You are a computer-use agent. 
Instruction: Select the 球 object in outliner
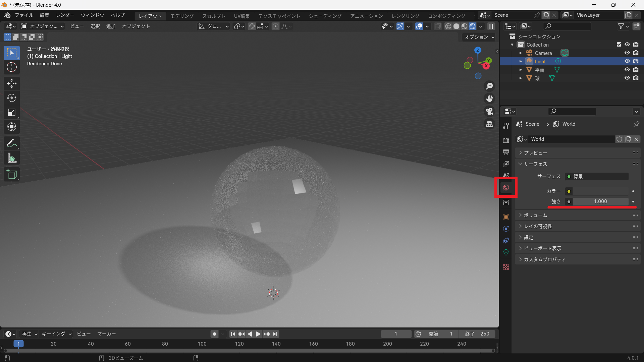(537, 78)
